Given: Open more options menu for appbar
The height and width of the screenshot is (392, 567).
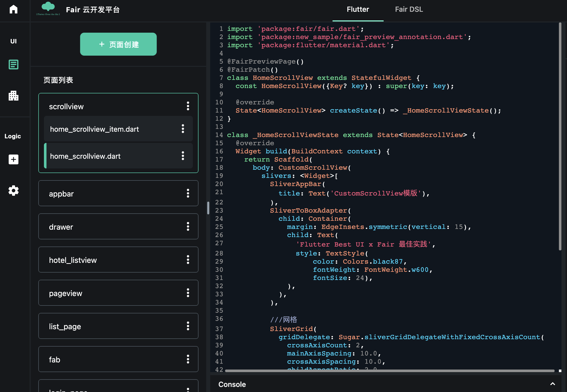Looking at the screenshot, I should coord(188,193).
